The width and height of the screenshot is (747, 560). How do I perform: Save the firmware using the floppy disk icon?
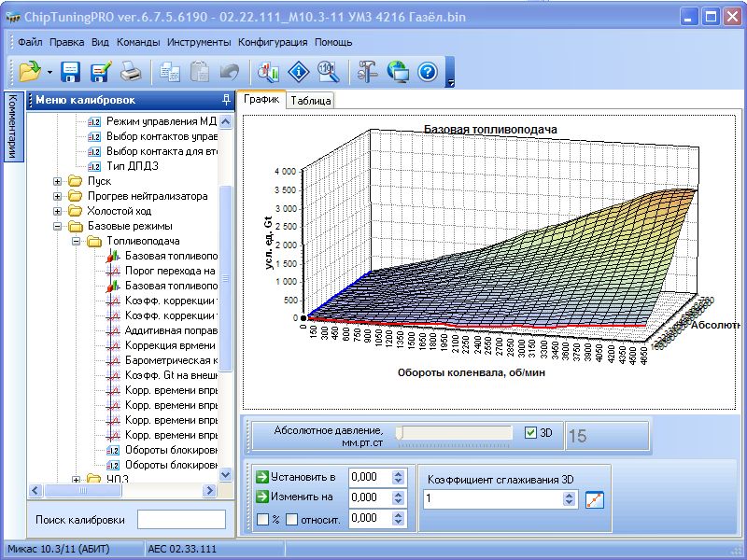click(x=72, y=71)
